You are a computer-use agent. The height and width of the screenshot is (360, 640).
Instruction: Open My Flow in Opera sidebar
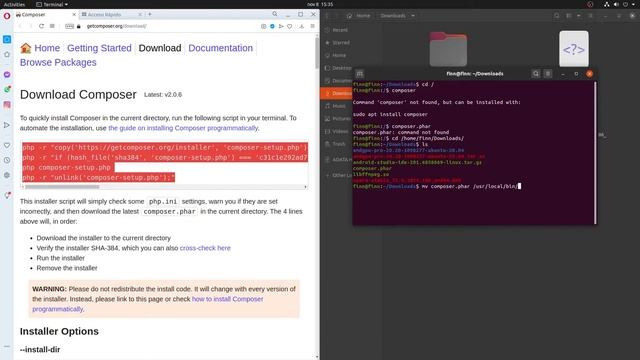[x=7, y=125]
